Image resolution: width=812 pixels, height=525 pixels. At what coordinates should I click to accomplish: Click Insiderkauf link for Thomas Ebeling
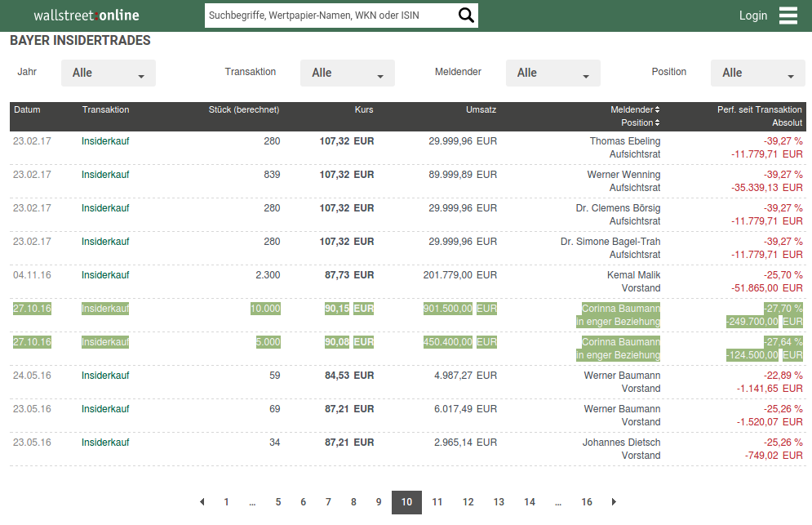(x=105, y=141)
